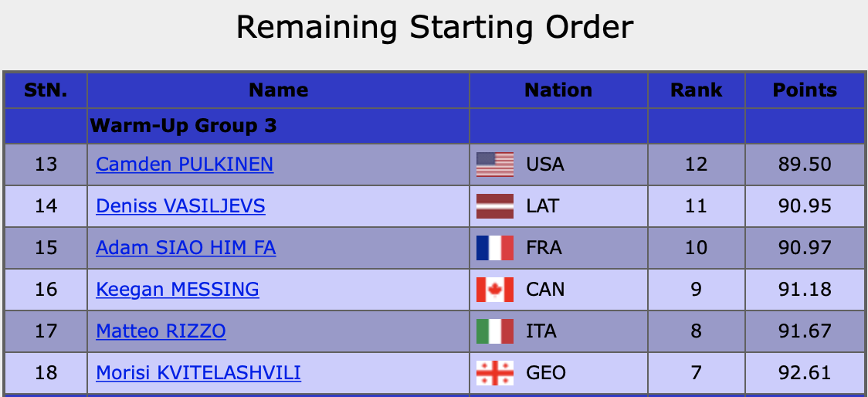
Task: Click the Italy flag icon
Action: pyautogui.click(x=494, y=331)
